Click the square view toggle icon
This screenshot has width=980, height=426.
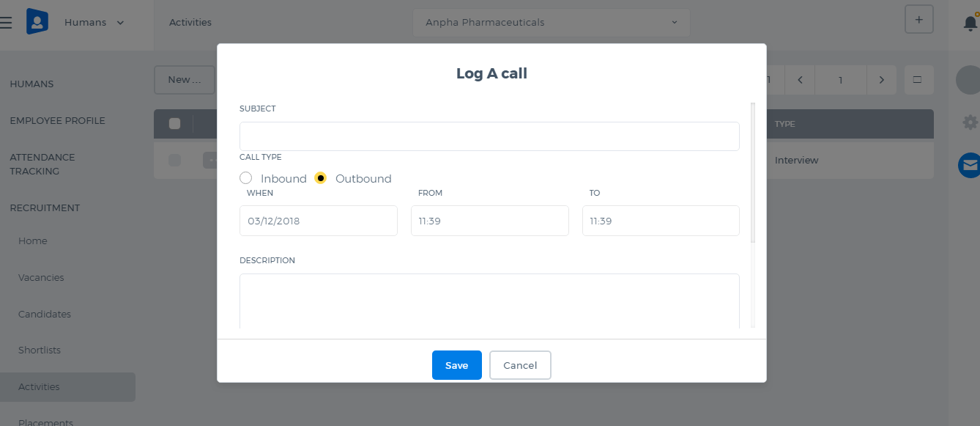(x=919, y=80)
